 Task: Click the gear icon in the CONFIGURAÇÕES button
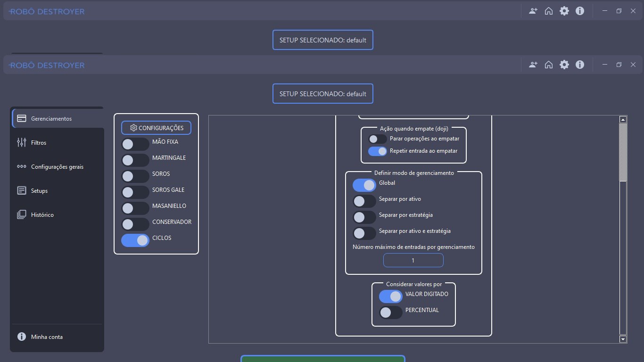point(133,128)
